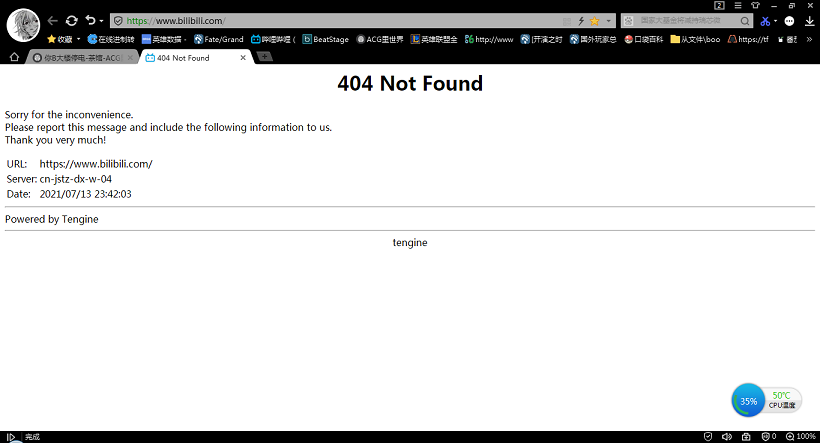Click the 404 Not Found heading
Viewport: 820px width, 443px height.
coord(410,84)
